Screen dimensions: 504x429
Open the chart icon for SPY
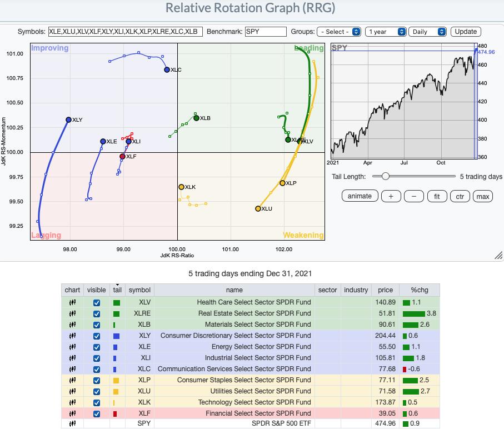click(x=72, y=423)
